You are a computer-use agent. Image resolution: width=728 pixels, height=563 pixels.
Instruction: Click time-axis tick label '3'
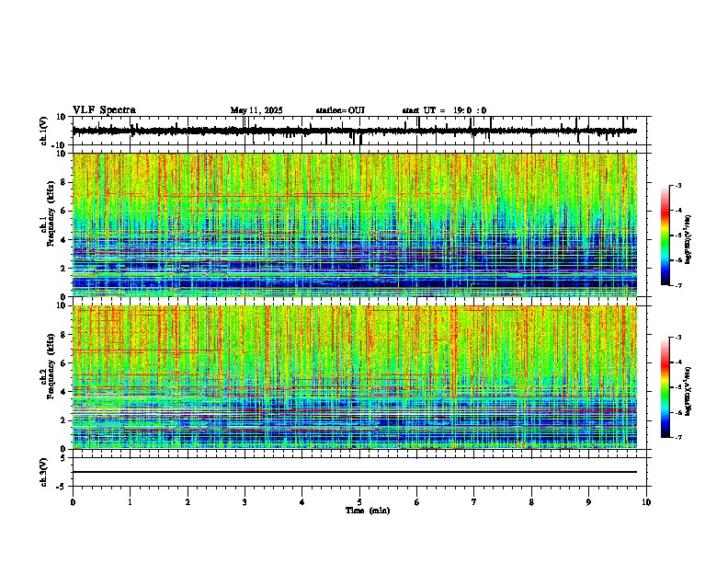point(245,502)
